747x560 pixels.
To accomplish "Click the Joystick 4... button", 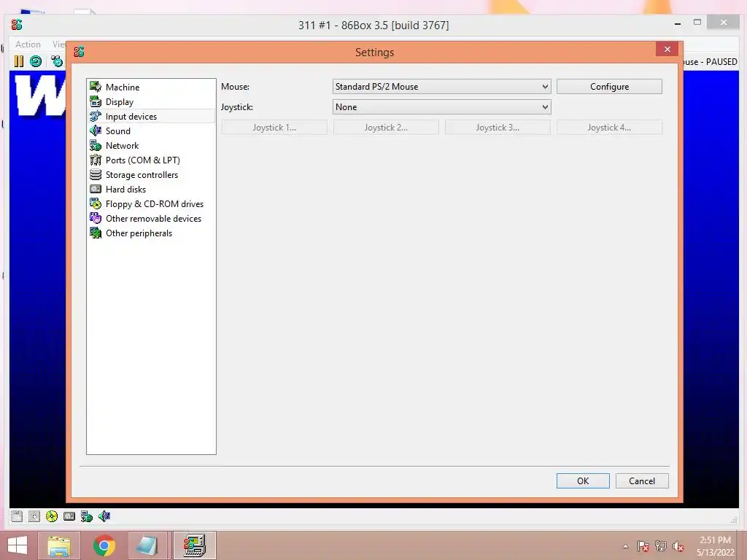I will tap(609, 128).
